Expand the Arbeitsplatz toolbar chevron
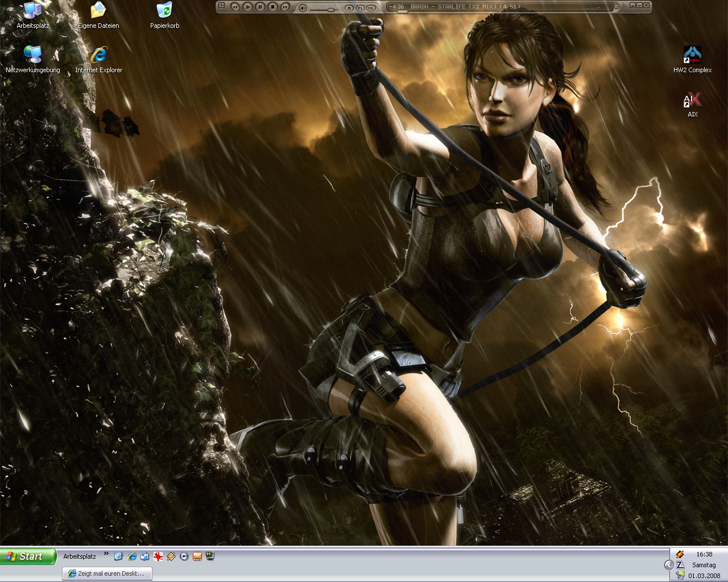The image size is (728, 582). pos(106,554)
